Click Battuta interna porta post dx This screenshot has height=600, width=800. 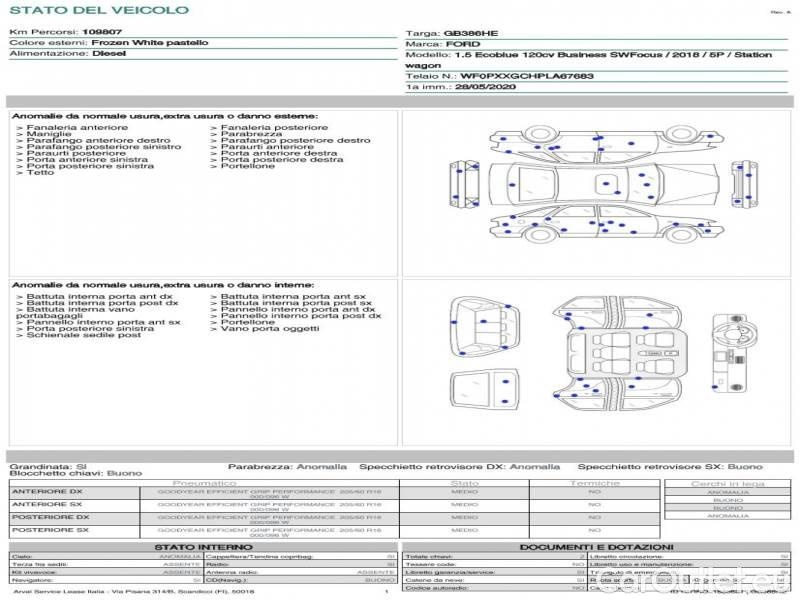[102, 303]
